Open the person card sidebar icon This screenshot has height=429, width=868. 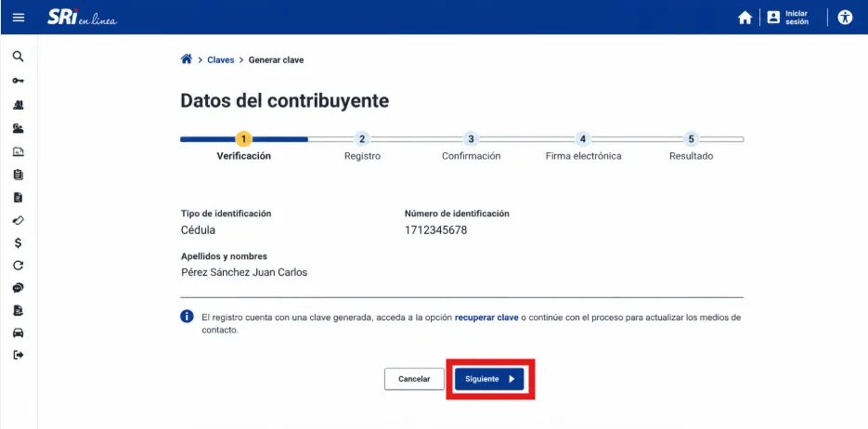19,128
